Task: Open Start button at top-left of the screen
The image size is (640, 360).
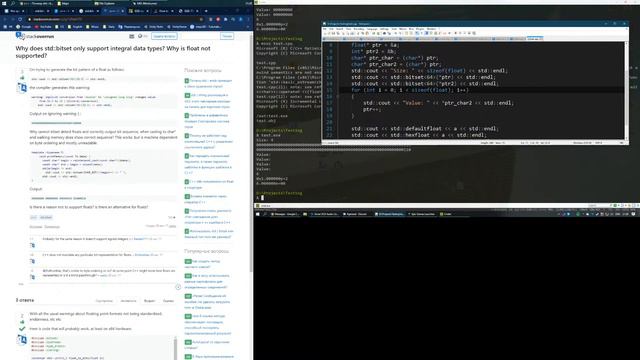Action: pyautogui.click(x=4, y=3)
